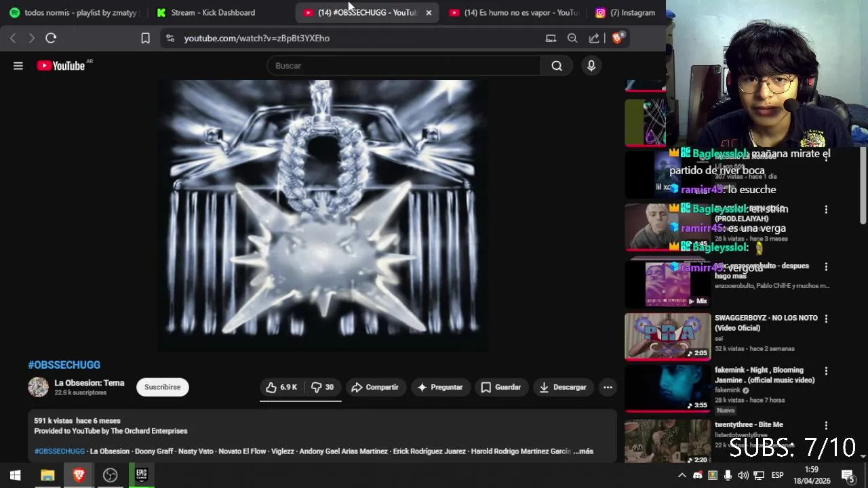Open the Windows Start menu
This screenshot has width=868, height=488.
(x=15, y=475)
